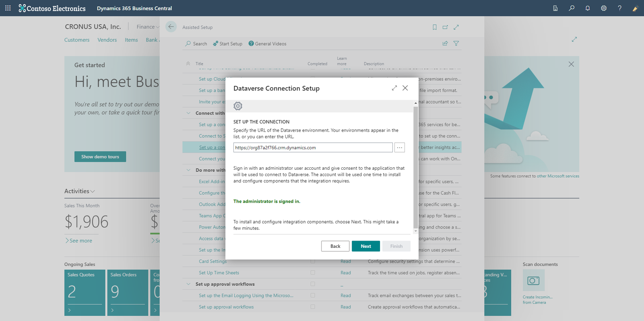Open the Vendors navigation menu
Image resolution: width=644 pixels, height=321 pixels.
pos(107,40)
